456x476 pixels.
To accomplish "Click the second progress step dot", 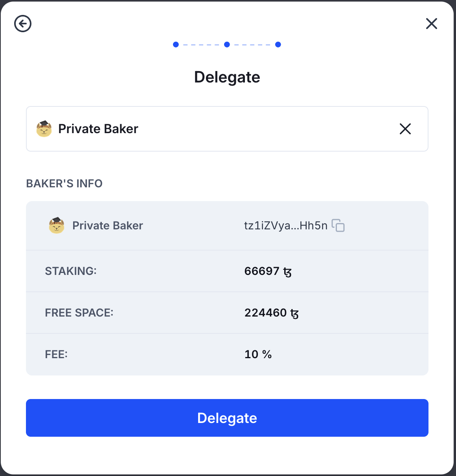I will pyautogui.click(x=227, y=44).
